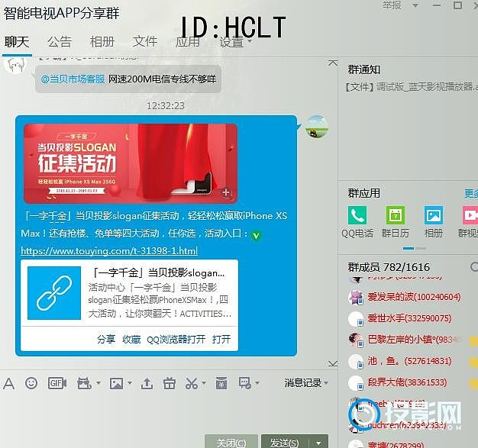
Task: Switch to the 聊天 tab
Action: (17, 42)
